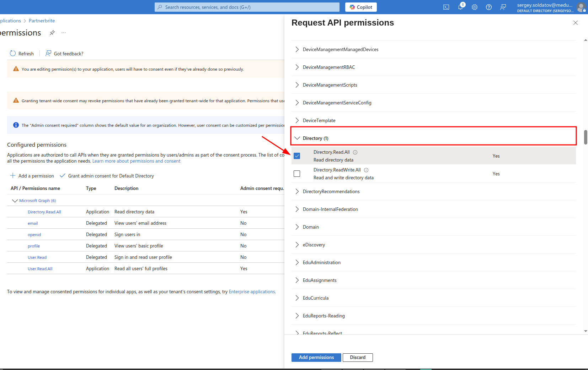The height and width of the screenshot is (370, 588).
Task: Go to Partnerbrite breadcrumb
Action: (x=42, y=21)
